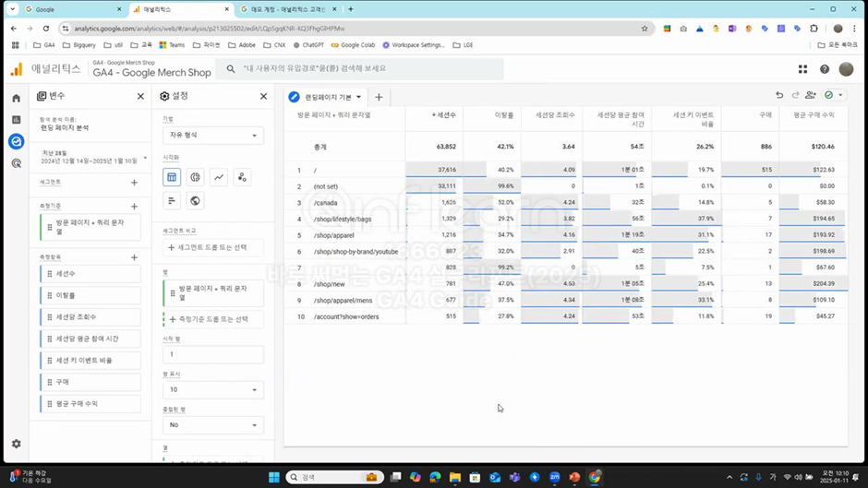Open Admin settings gear at bottom left
868x488 pixels.
pos(16,444)
